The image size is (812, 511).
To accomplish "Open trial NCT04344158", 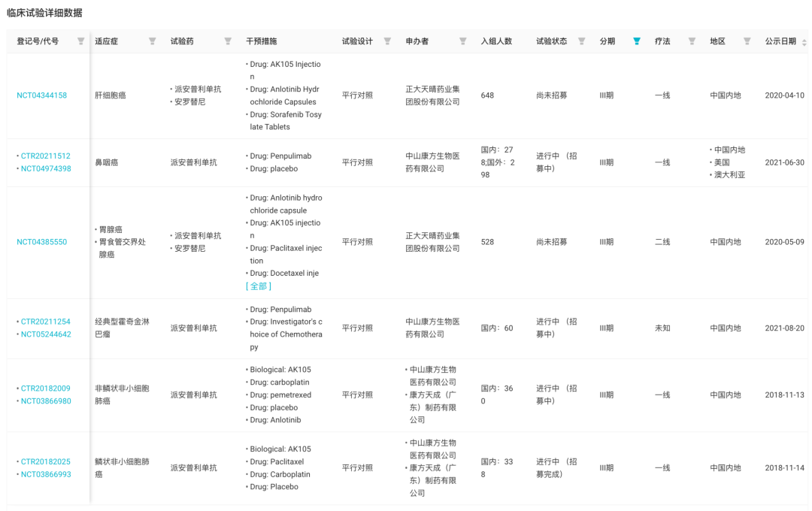I will tap(41, 95).
